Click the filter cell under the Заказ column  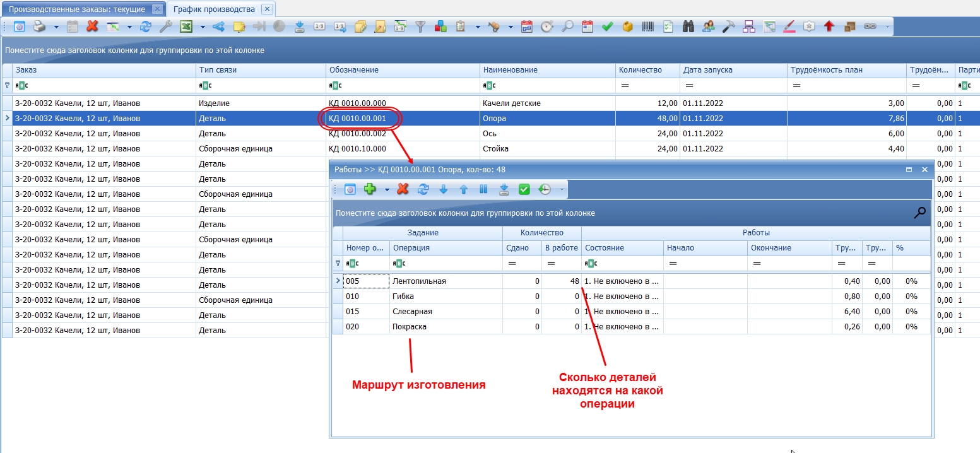[x=104, y=85]
